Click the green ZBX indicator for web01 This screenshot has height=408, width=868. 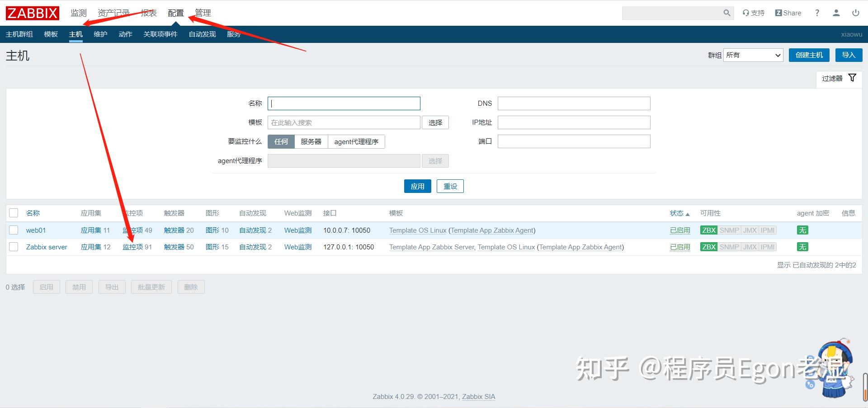click(708, 230)
